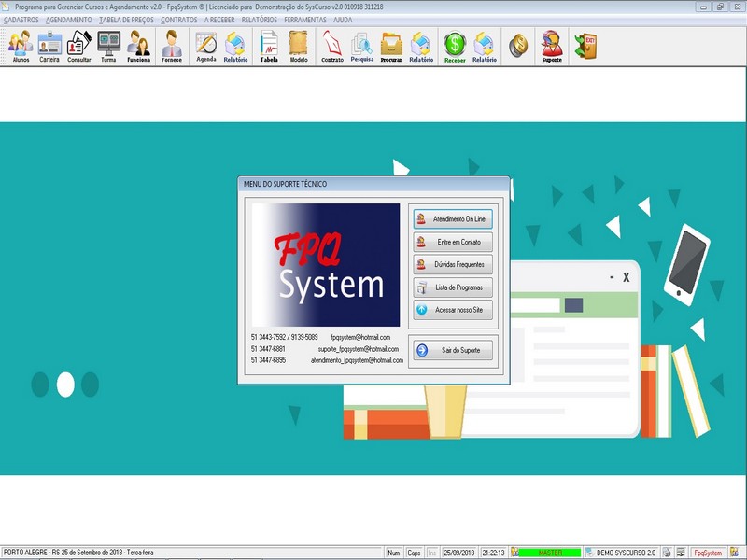This screenshot has width=747, height=560.
Task: Click the Sair do Suporte button
Action: 453,351
